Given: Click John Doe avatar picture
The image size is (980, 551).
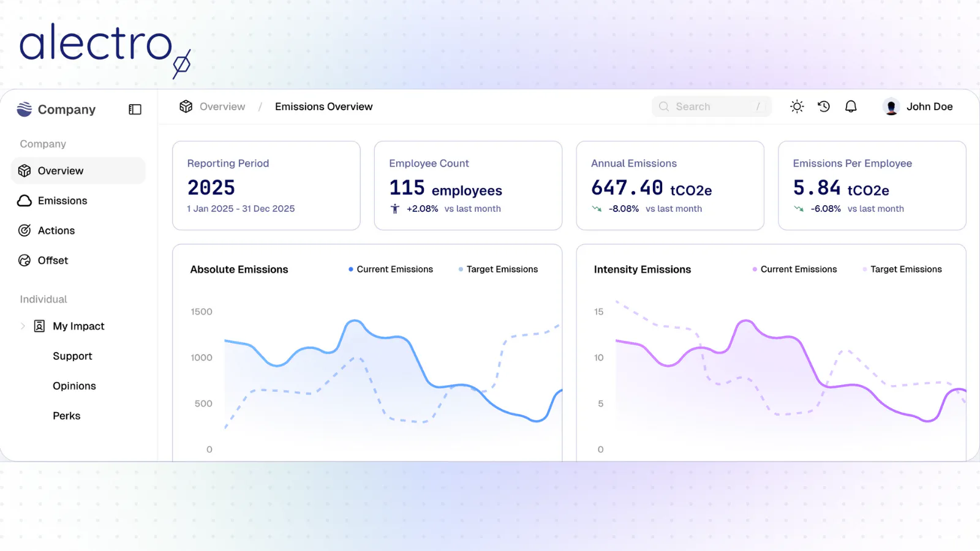Looking at the screenshot, I should [891, 107].
